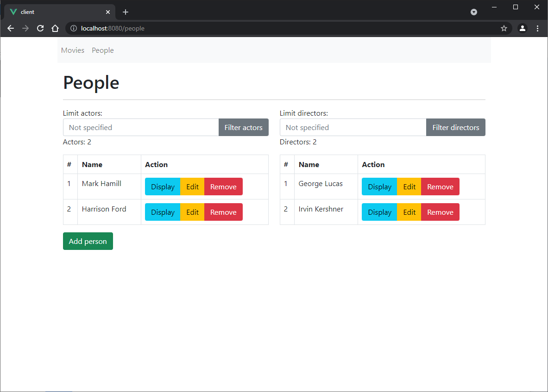
Task: Click the bookmark star in the address bar
Action: (x=504, y=28)
